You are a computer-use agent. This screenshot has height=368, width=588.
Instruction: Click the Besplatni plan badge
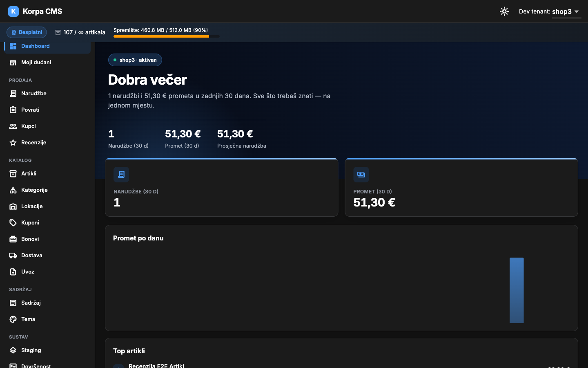[27, 32]
